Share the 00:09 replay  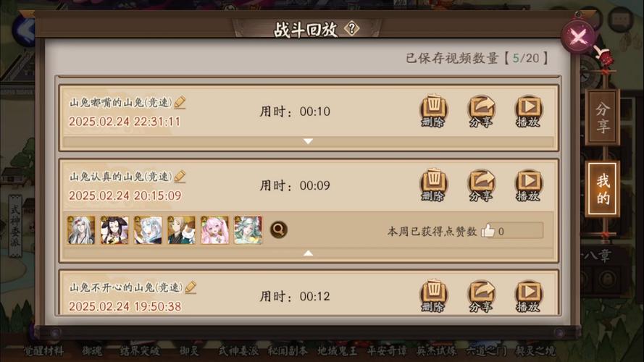click(x=481, y=185)
